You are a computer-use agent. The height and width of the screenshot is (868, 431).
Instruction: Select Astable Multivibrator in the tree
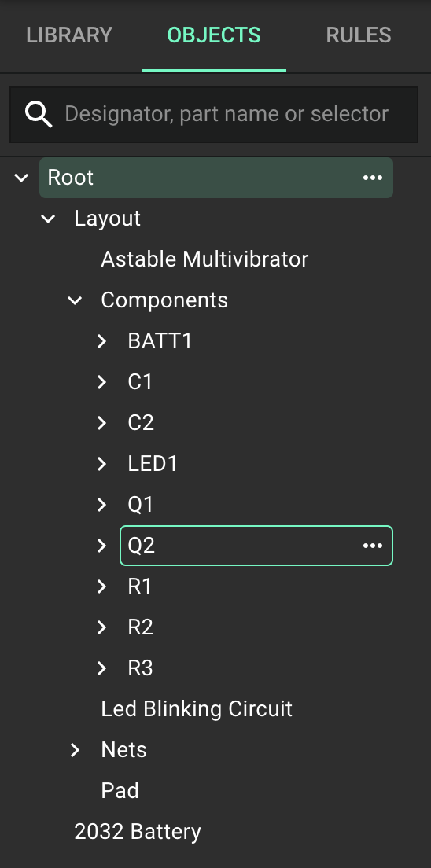pyautogui.click(x=204, y=259)
